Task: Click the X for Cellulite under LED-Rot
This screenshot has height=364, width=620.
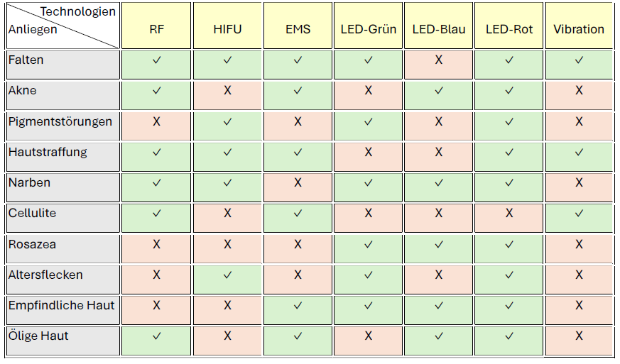Action: 509,214
